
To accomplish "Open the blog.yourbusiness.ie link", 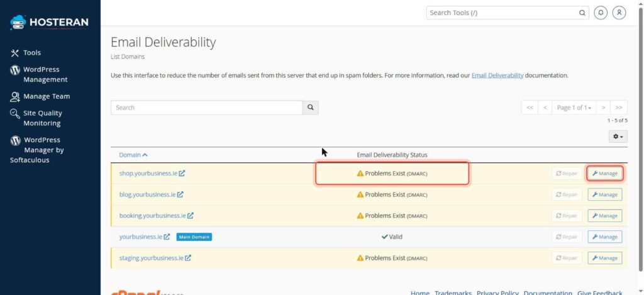I will (147, 194).
